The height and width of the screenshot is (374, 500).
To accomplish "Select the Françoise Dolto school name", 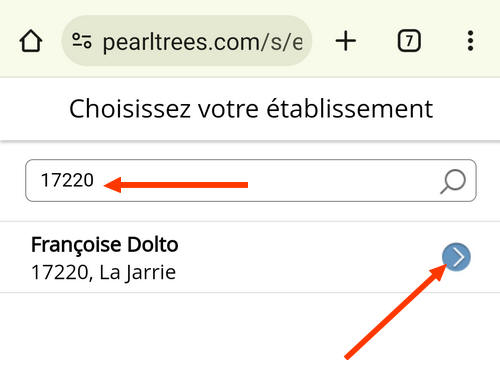I will tap(105, 245).
